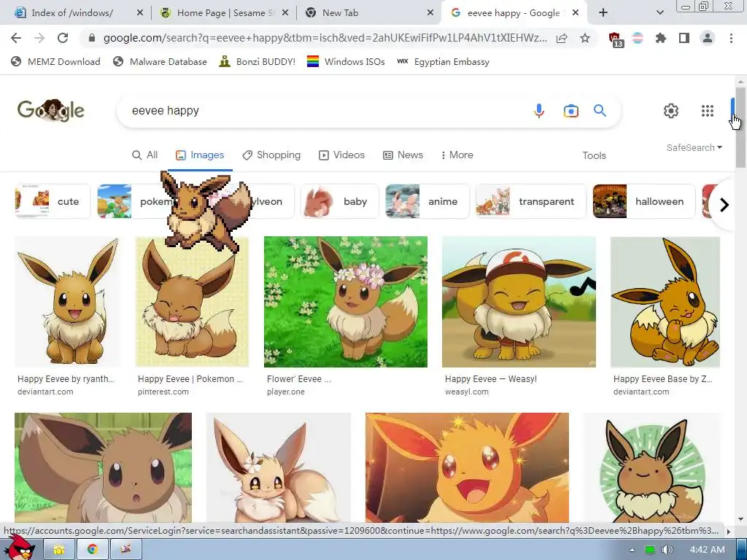Click the Google doodle logo
Image resolution: width=747 pixels, height=560 pixels.
(51, 111)
